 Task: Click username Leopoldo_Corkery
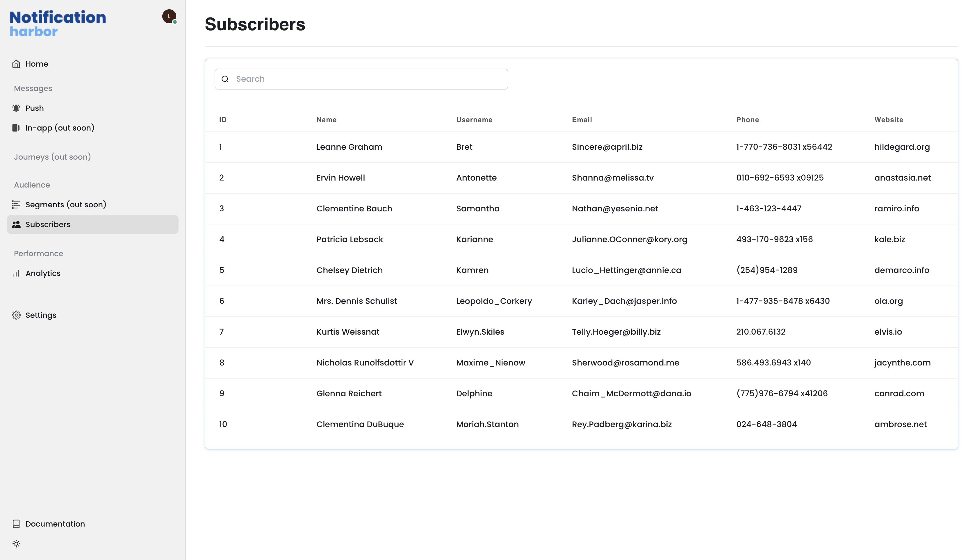coord(494,301)
